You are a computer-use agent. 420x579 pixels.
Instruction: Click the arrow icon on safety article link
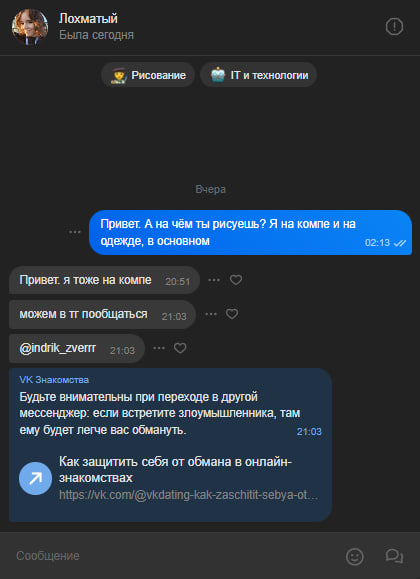click(x=35, y=478)
